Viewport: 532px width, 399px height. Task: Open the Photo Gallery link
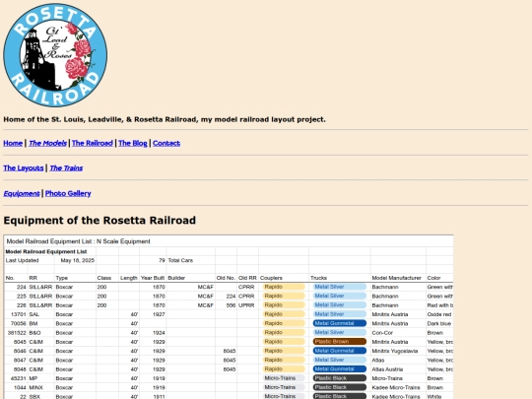tap(68, 193)
